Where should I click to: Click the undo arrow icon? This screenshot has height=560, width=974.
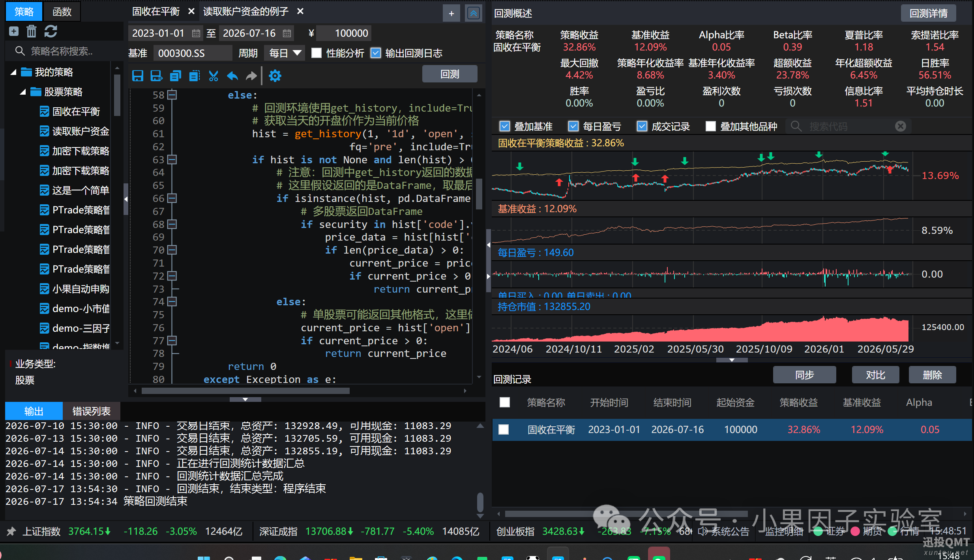click(x=232, y=75)
